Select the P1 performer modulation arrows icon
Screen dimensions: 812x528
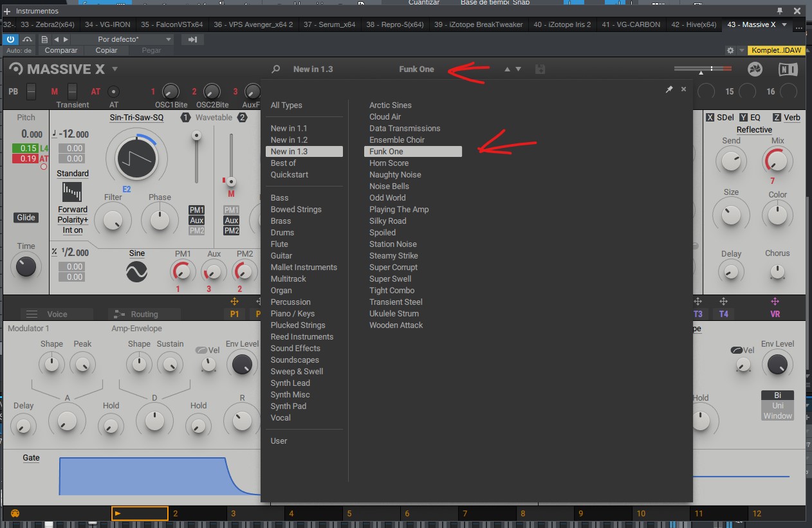(234, 302)
